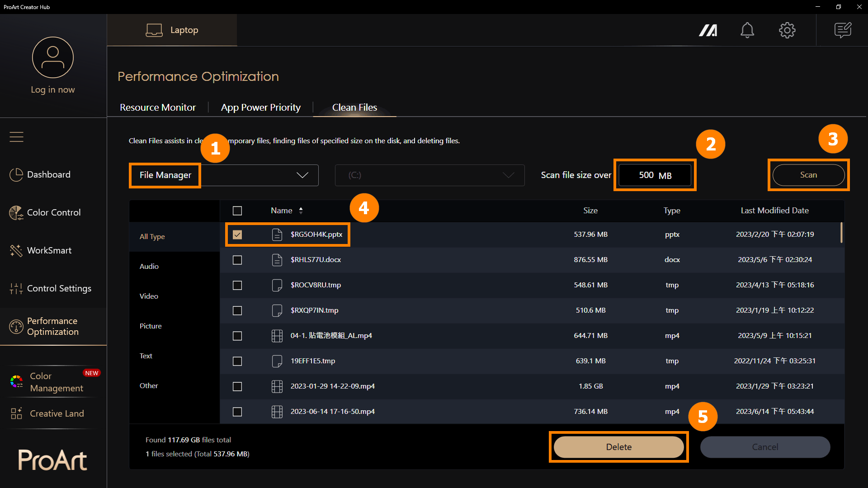Check the $RXQP7IN.tmp checkbox
The width and height of the screenshot is (868, 488).
pyautogui.click(x=237, y=310)
